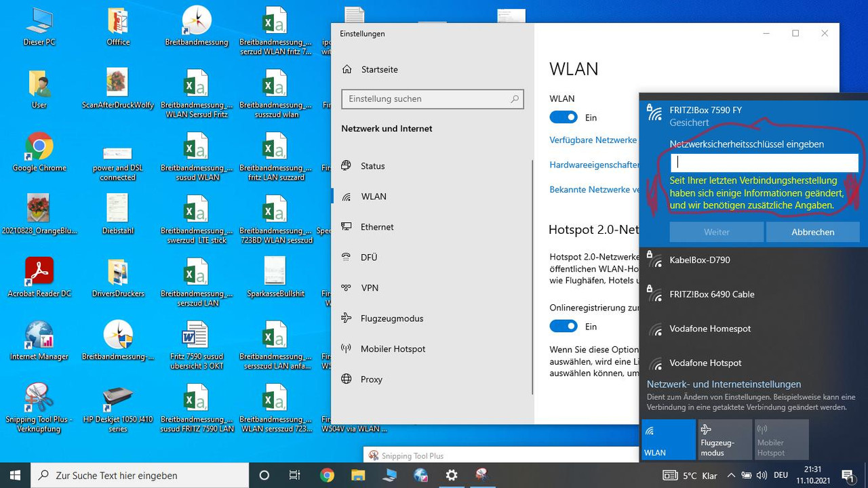Image resolution: width=868 pixels, height=488 pixels.
Task: Open DriversDruckers folder icon
Action: point(118,278)
